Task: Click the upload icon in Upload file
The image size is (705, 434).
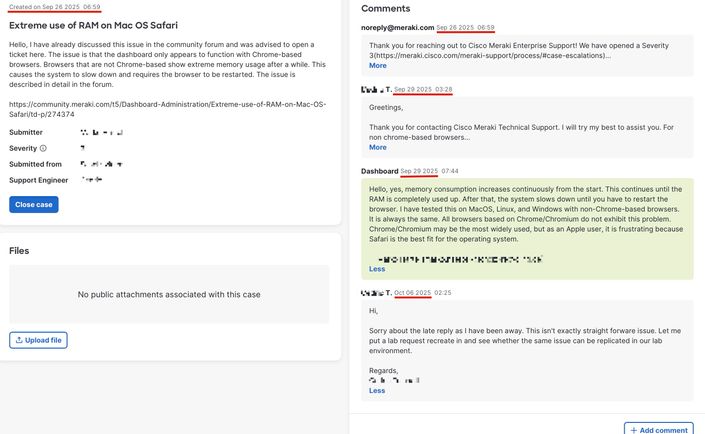Action: point(18,340)
